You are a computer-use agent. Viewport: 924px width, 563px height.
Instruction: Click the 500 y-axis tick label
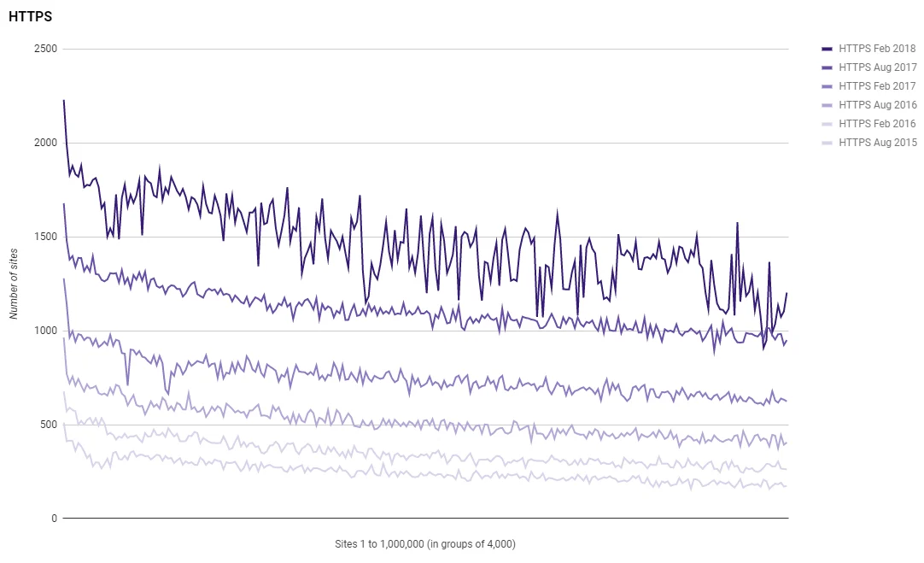(x=49, y=425)
